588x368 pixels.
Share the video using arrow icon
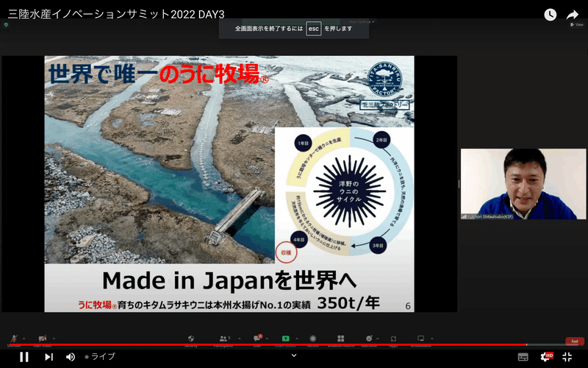tap(573, 15)
